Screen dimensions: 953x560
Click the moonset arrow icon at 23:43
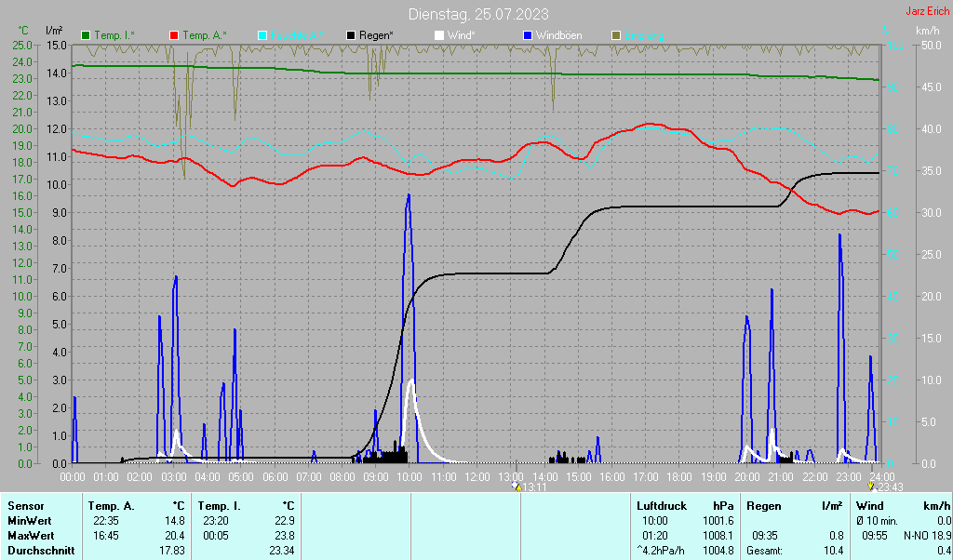click(871, 487)
